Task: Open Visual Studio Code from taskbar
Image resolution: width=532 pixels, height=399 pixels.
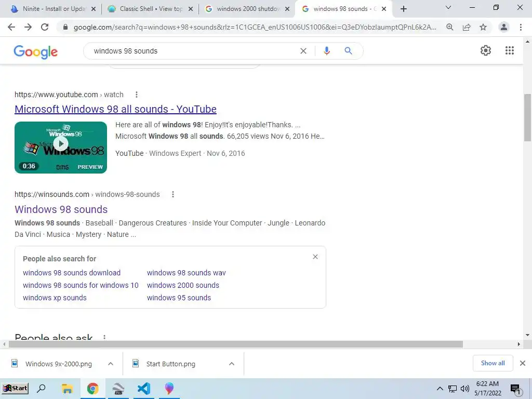Action: click(144, 389)
